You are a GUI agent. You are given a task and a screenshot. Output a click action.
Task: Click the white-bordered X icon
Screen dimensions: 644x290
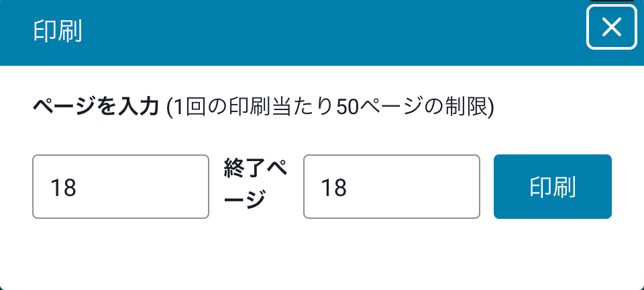[611, 28]
